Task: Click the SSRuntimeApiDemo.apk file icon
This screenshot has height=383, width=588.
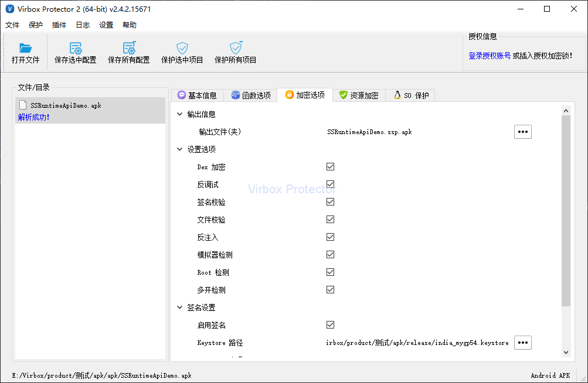Action: 23,105
